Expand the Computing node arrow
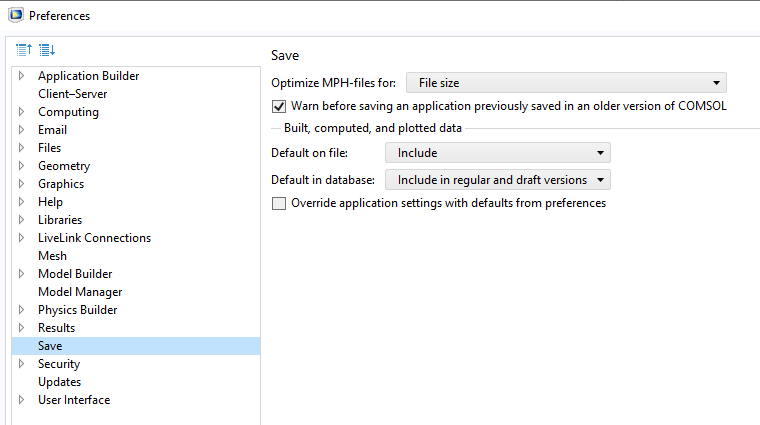This screenshot has width=760, height=425. [21, 112]
